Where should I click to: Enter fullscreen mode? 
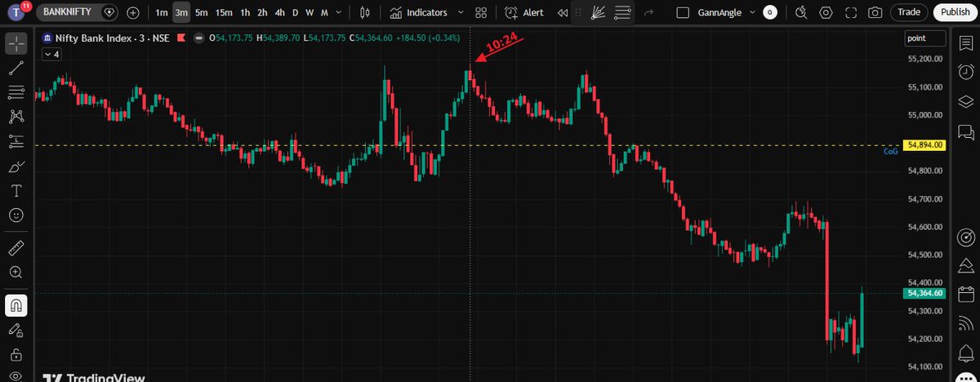851,12
